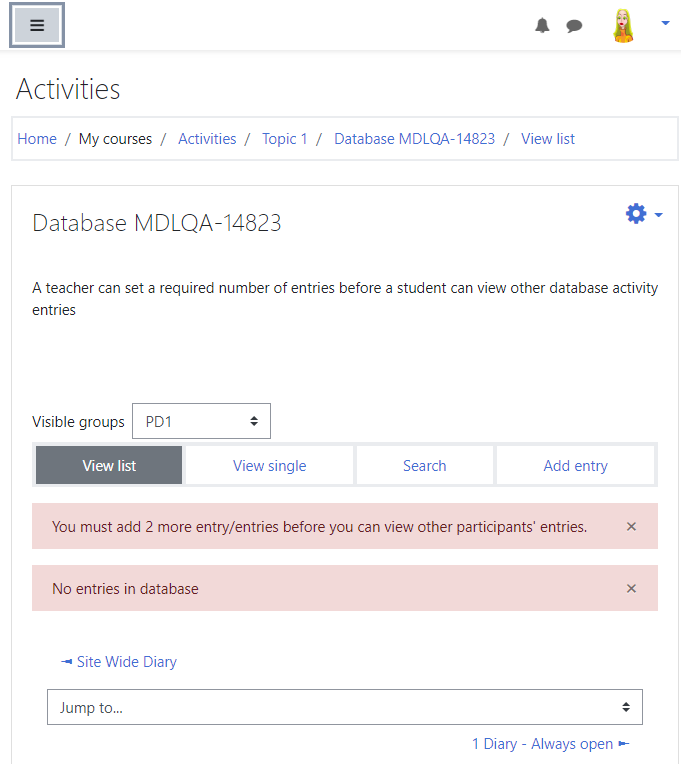Dismiss 'No entries in database' alert

click(631, 588)
